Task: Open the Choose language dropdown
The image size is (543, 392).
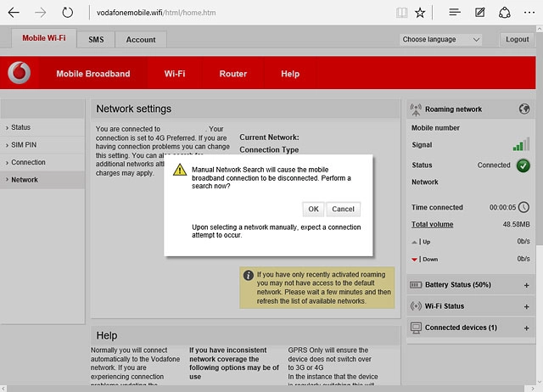Action: click(x=440, y=40)
